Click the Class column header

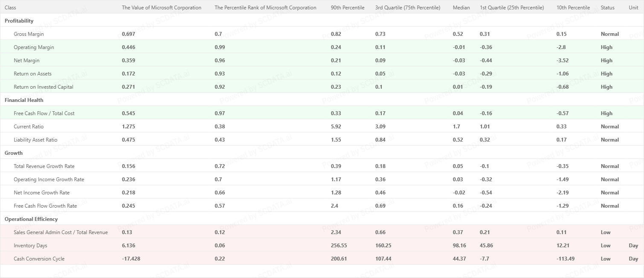click(x=10, y=8)
